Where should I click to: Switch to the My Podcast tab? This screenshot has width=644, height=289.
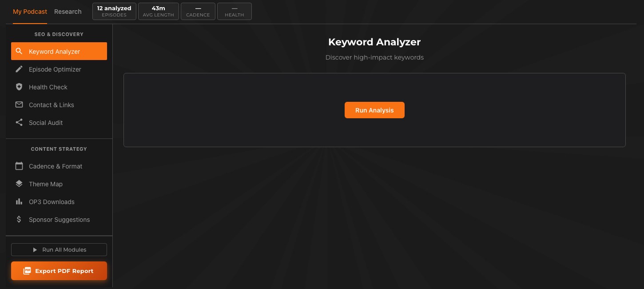30,12
